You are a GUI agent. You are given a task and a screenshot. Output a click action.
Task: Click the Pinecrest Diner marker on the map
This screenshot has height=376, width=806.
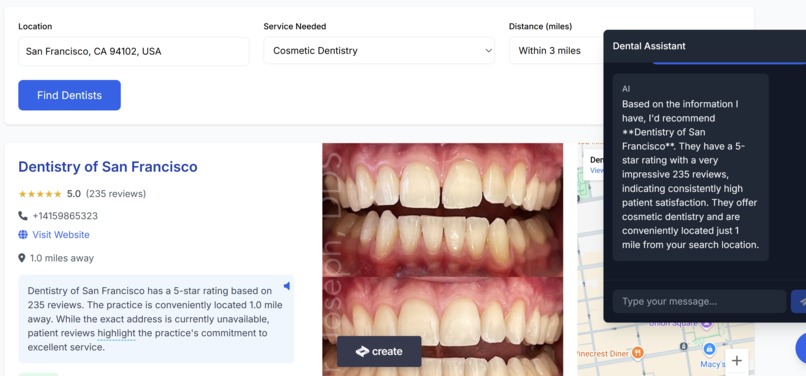638,353
